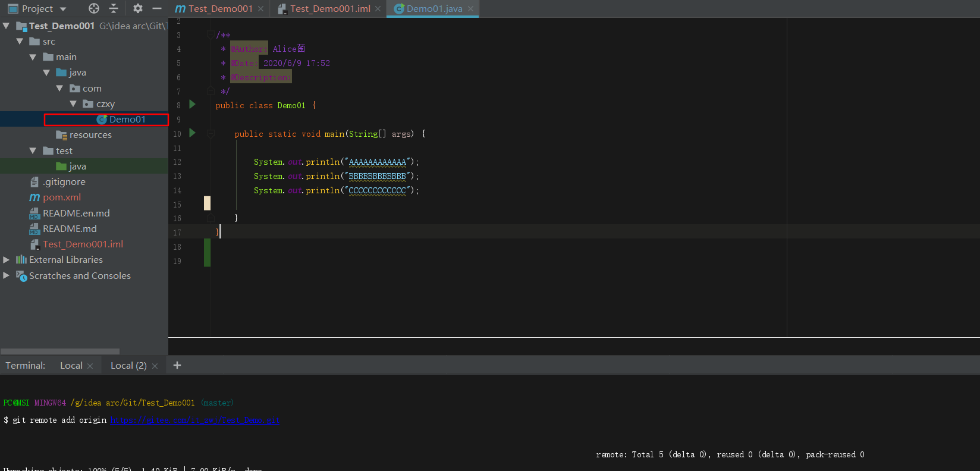Click the Maven icon beside pom.xml
The width and height of the screenshot is (980, 471).
tap(34, 197)
